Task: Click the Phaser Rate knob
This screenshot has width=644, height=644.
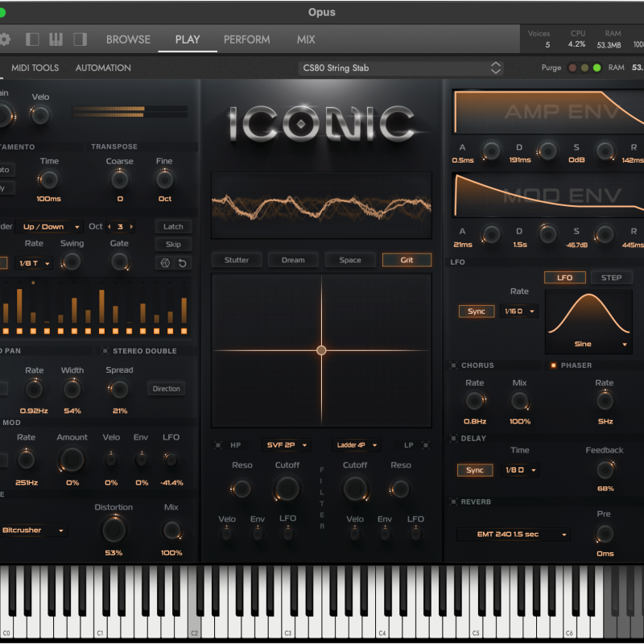Action: click(x=605, y=401)
